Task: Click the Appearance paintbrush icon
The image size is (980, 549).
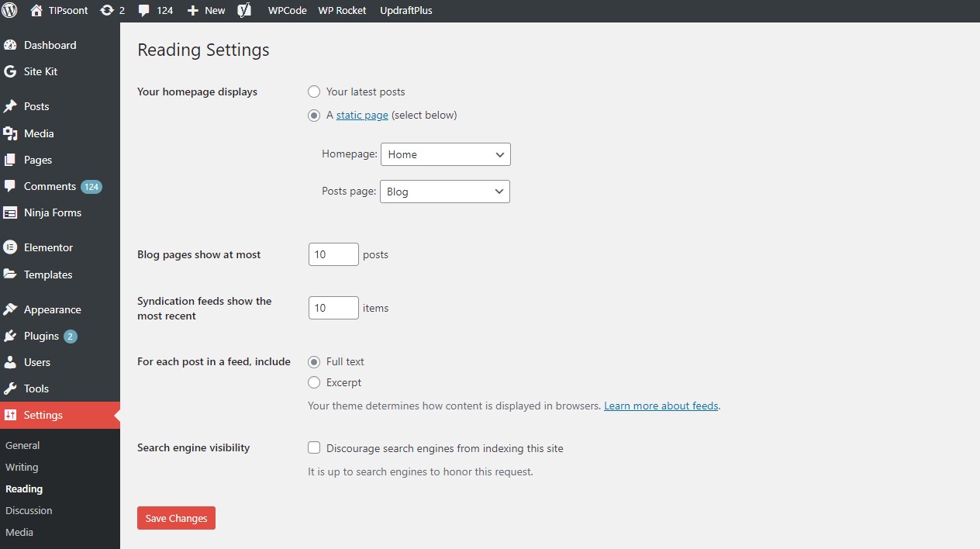Action: (x=10, y=309)
